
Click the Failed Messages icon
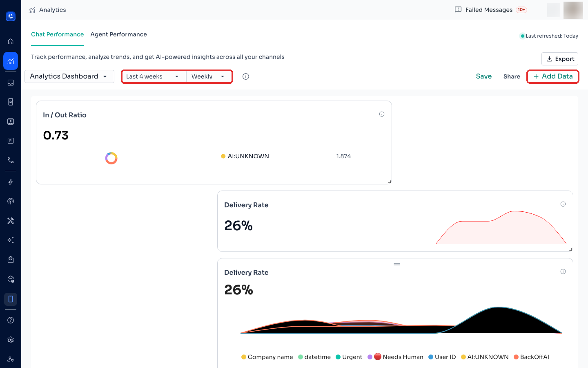(x=458, y=9)
